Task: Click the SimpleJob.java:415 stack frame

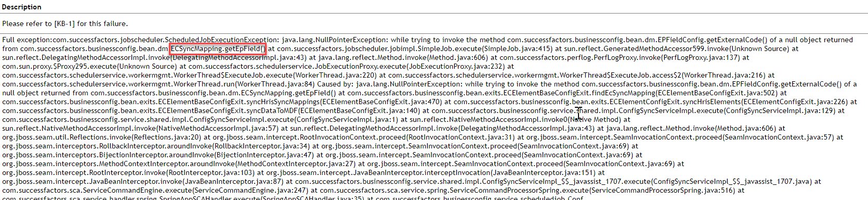Action: (x=518, y=48)
